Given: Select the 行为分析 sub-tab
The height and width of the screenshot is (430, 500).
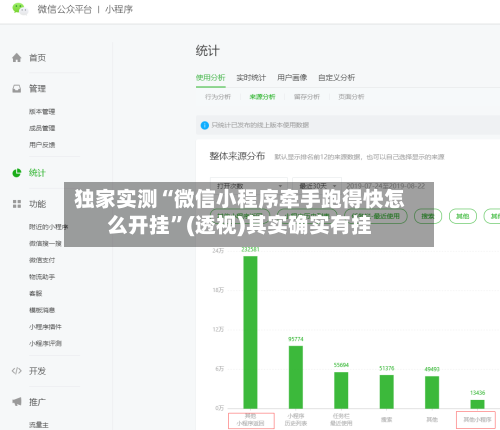Looking at the screenshot, I should point(218,97).
